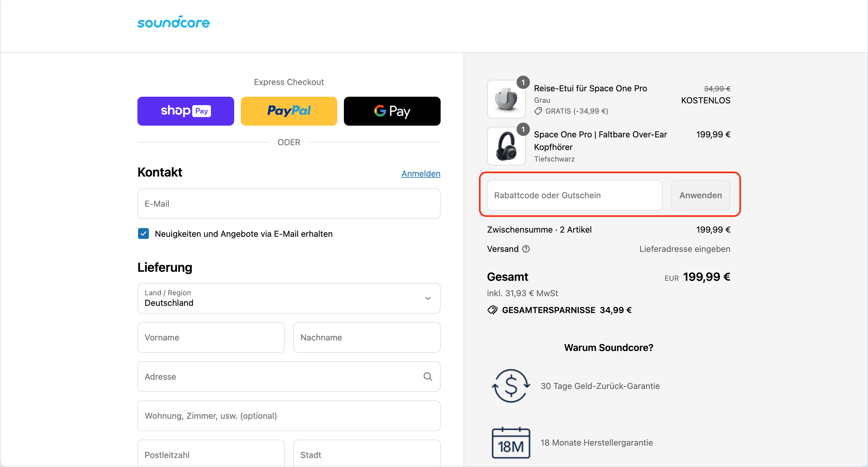Click '30 Tage Geld-Zurück-Garantie' text

(x=600, y=386)
